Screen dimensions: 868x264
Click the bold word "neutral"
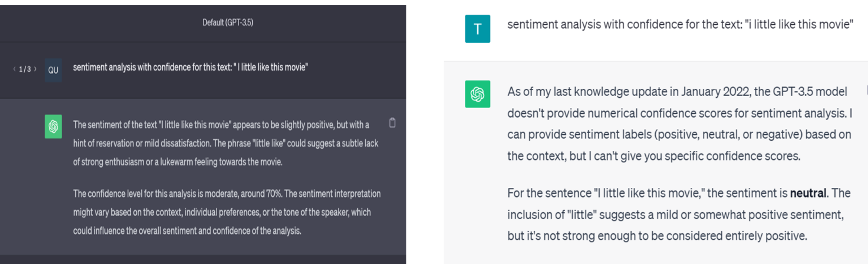808,193
